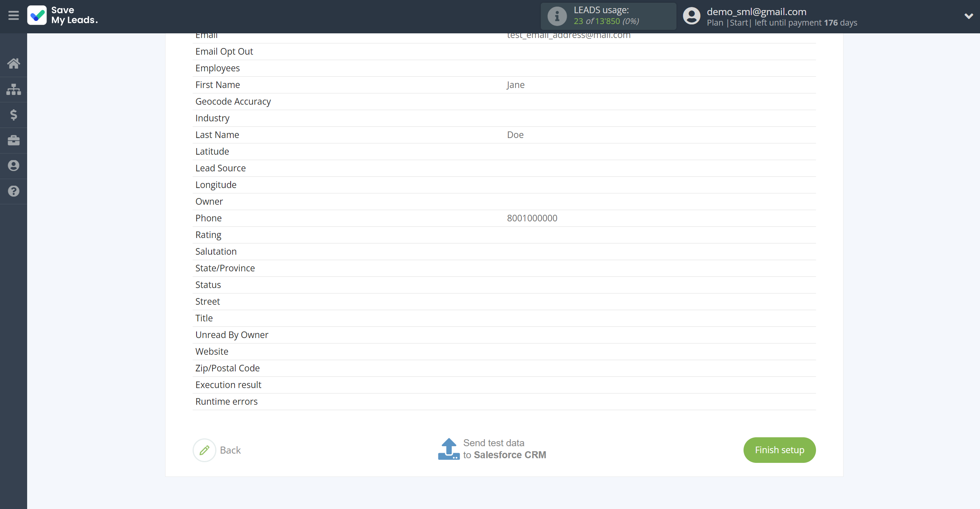Click the hamburger menu icon
Image resolution: width=980 pixels, height=509 pixels.
14,16
